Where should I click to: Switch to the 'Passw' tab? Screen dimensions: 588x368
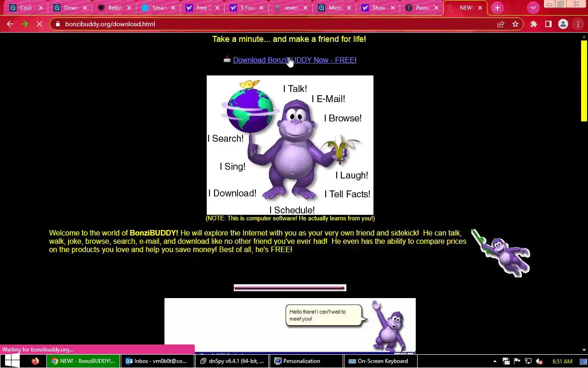coord(423,8)
